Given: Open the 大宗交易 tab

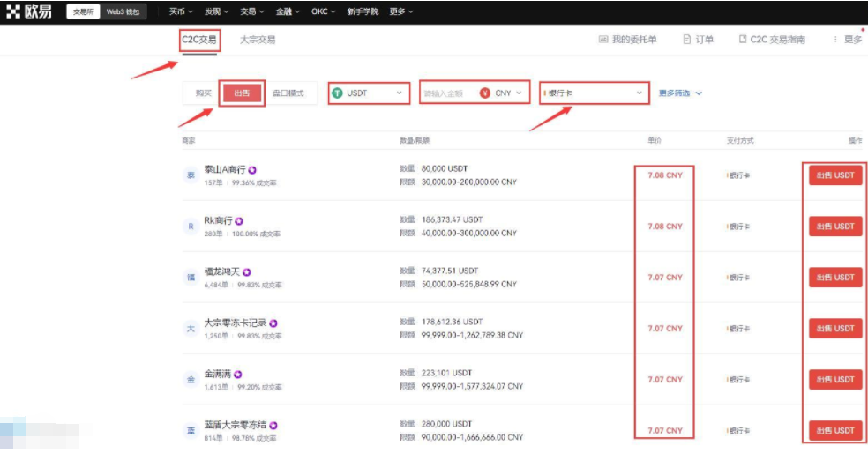Looking at the screenshot, I should pos(258,40).
